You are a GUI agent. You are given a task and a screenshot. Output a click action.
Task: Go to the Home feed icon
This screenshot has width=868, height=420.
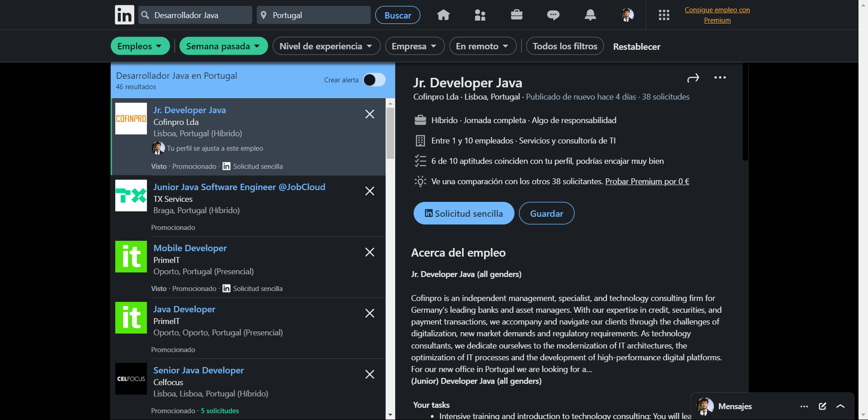pyautogui.click(x=443, y=15)
